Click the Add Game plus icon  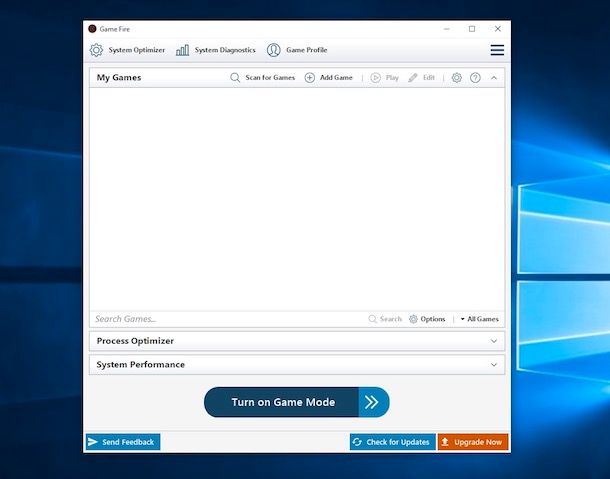point(310,77)
